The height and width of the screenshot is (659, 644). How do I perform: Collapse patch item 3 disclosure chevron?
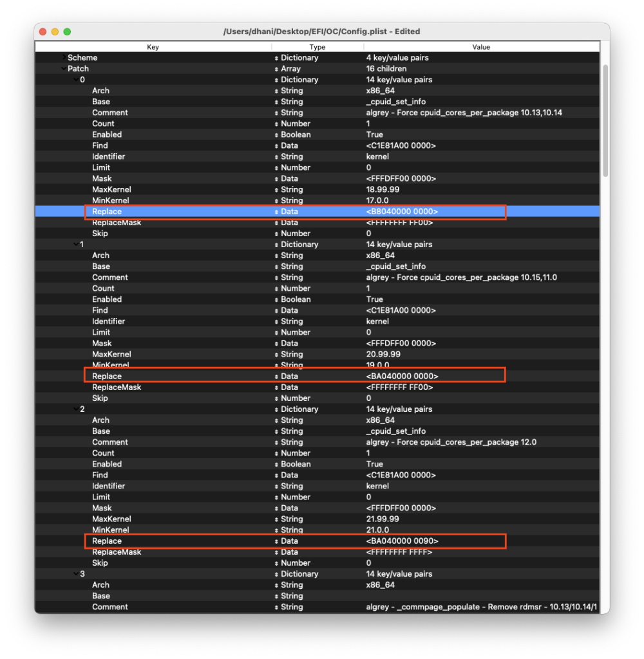tap(75, 573)
